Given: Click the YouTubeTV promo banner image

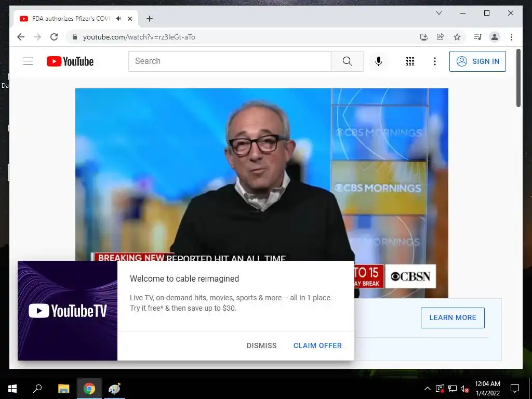Looking at the screenshot, I should point(68,311).
